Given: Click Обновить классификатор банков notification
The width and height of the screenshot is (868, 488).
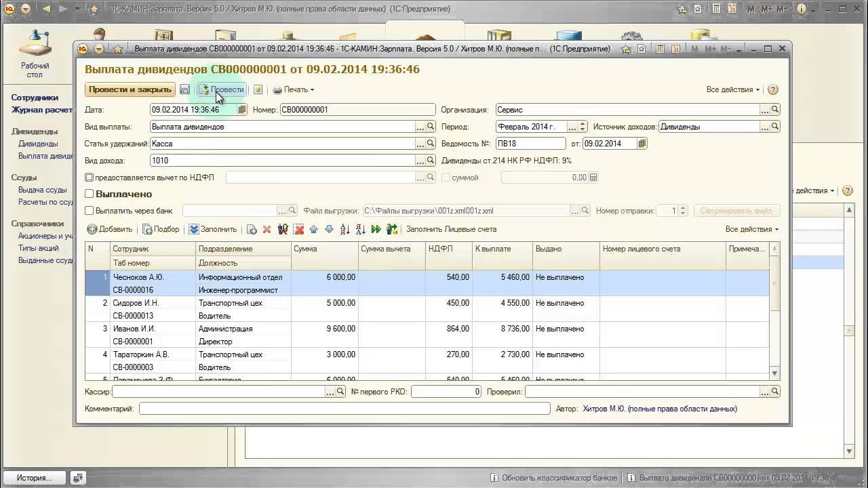Looking at the screenshot, I should [555, 478].
